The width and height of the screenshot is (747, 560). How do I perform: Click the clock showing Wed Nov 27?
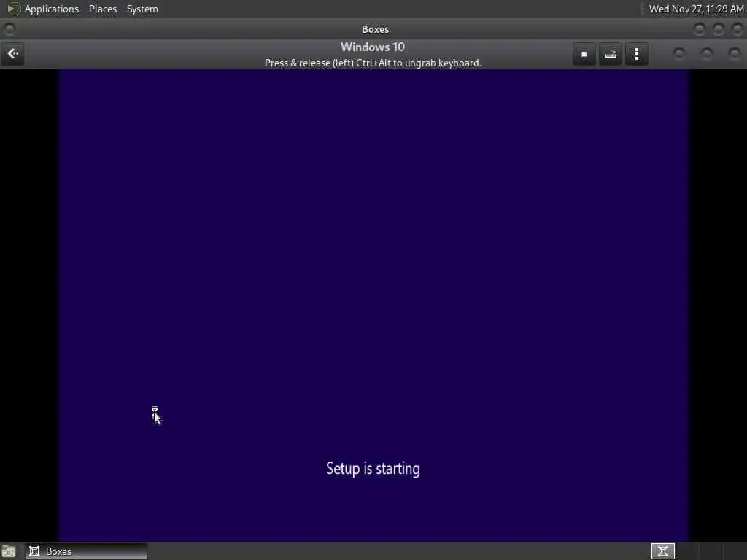tap(696, 9)
